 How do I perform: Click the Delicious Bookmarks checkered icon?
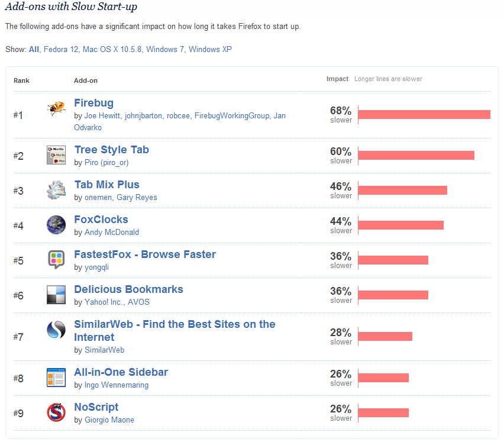56,295
